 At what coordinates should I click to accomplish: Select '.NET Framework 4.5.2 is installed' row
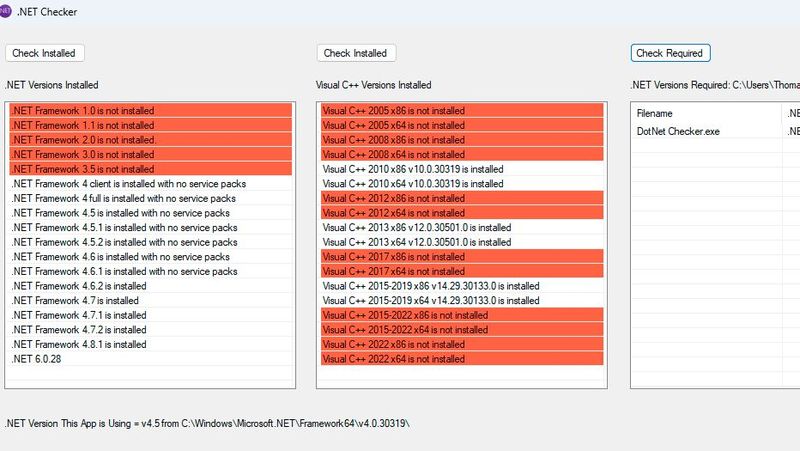point(151,242)
